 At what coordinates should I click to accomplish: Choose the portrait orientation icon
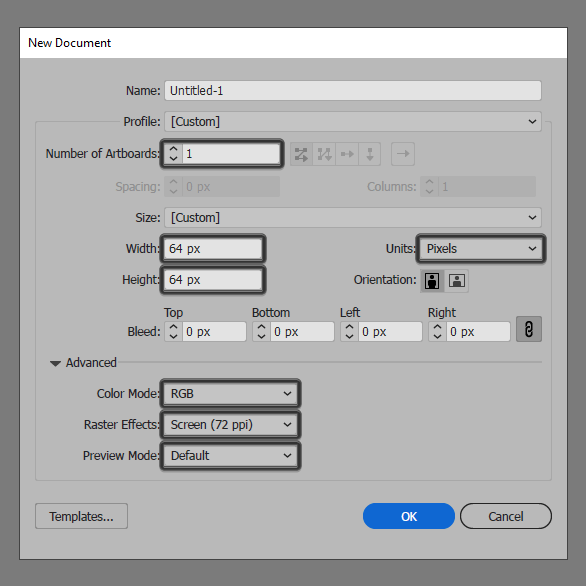tap(432, 280)
